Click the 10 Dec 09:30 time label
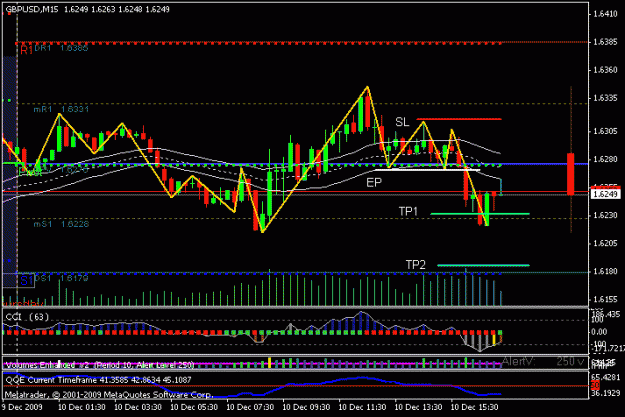 pyautogui.click(x=306, y=407)
